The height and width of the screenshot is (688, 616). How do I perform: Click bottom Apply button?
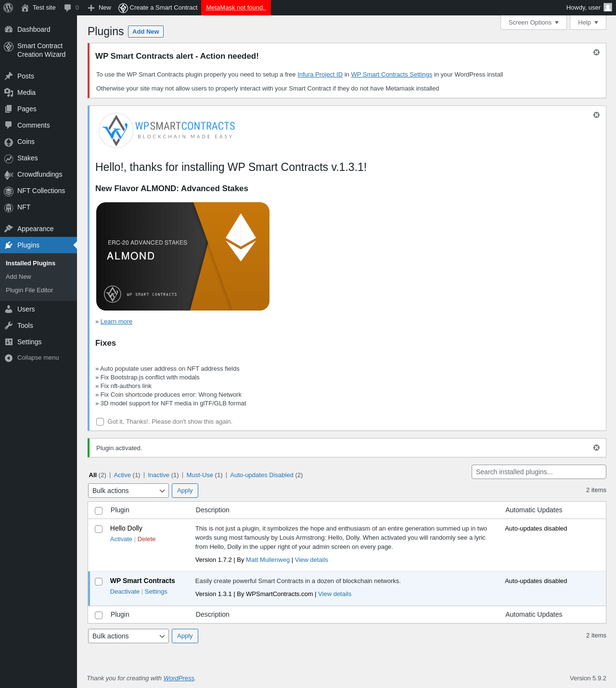185,636
